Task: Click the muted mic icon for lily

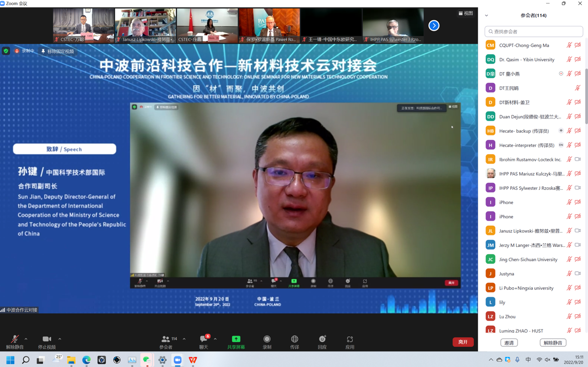Action: pos(569,302)
